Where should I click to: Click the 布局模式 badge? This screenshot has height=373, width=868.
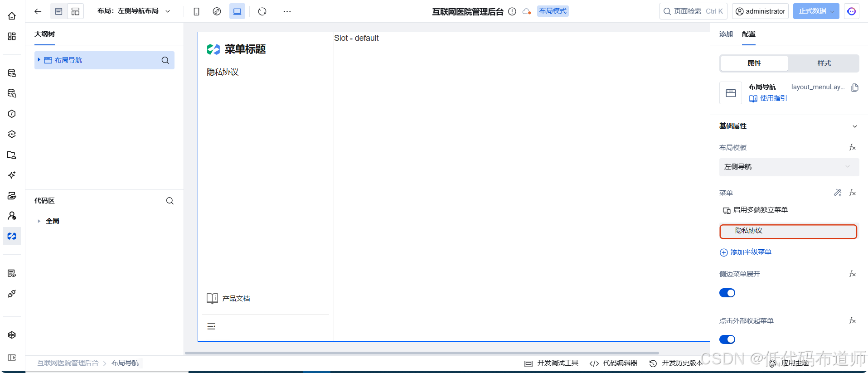click(x=553, y=11)
